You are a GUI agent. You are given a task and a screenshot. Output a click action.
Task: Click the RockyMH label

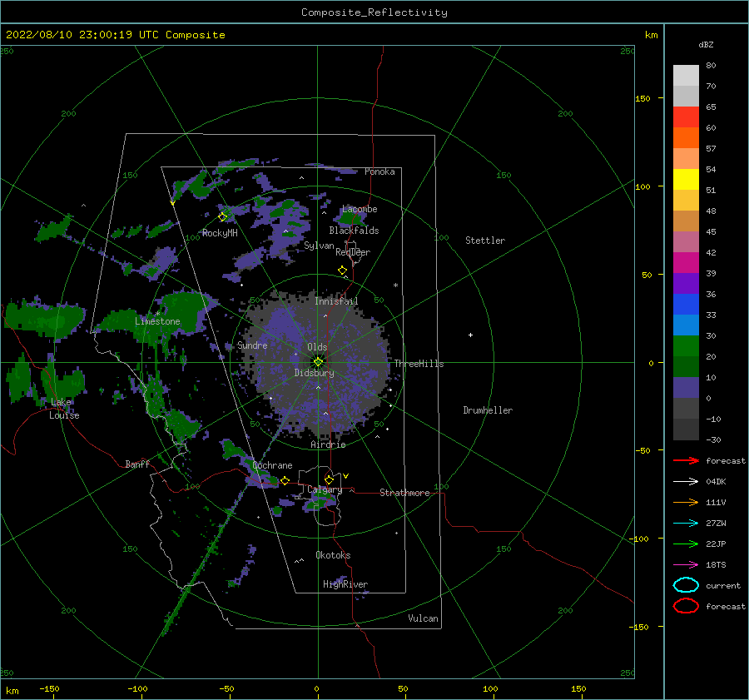[220, 233]
